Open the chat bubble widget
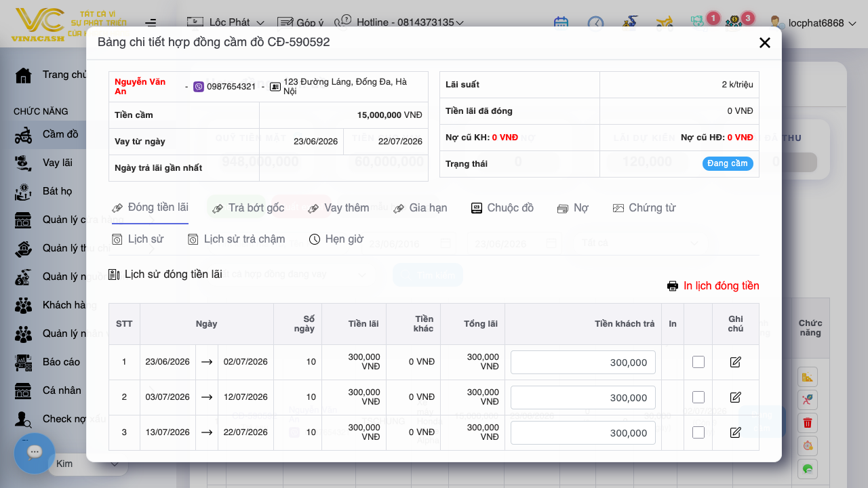This screenshot has width=868, height=488. click(35, 453)
